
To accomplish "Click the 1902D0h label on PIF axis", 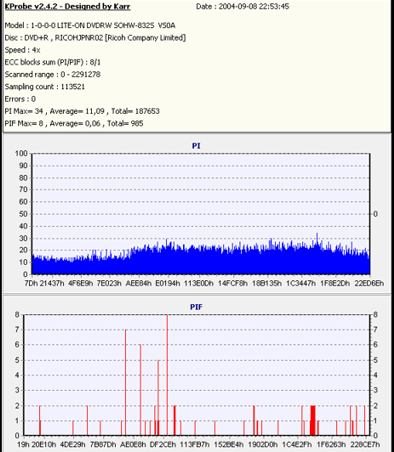I will pyautogui.click(x=263, y=444).
